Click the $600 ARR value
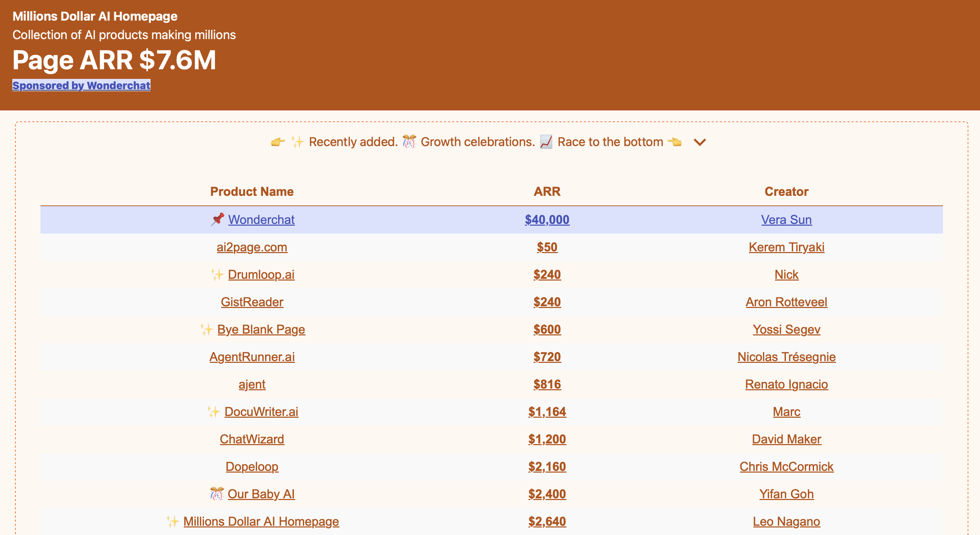The height and width of the screenshot is (535, 980). [547, 329]
